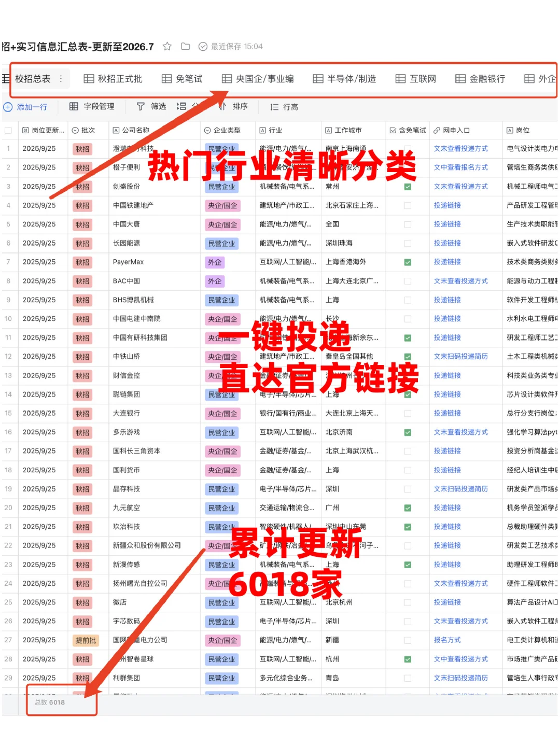Toggle 含免笔试 checkbox for 中国有研科技集团

coord(408,338)
